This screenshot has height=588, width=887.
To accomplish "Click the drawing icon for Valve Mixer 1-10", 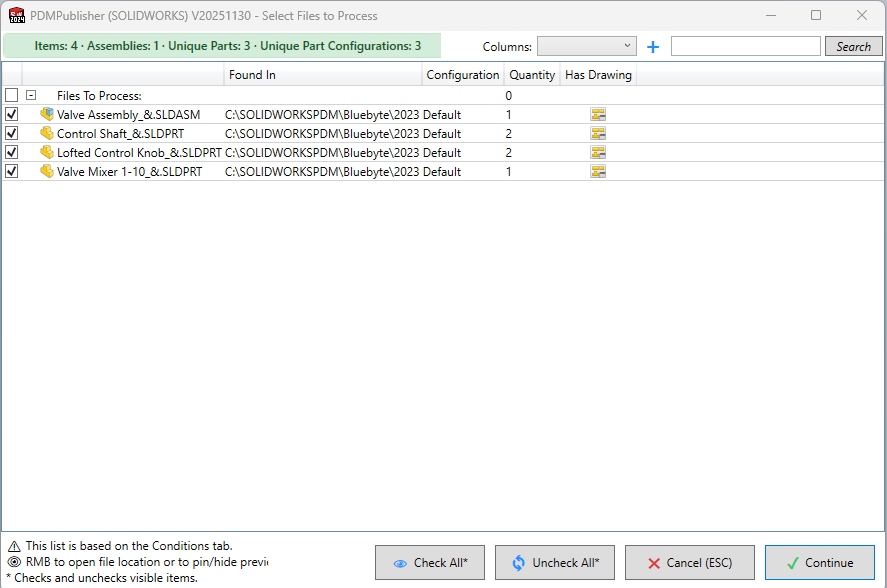I will point(598,172).
